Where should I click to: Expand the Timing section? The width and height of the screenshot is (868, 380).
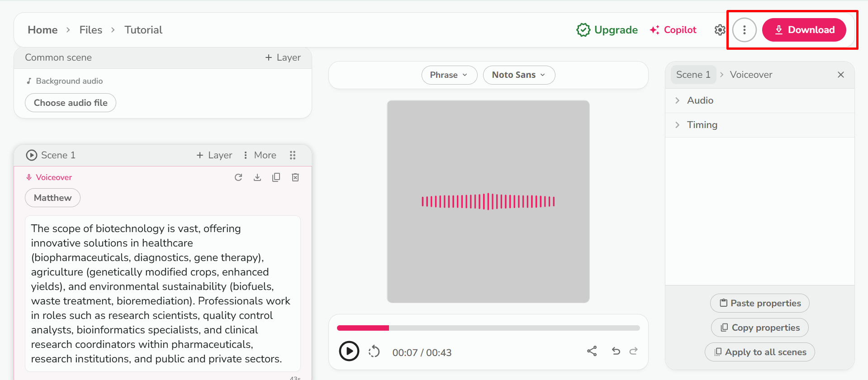(x=702, y=125)
